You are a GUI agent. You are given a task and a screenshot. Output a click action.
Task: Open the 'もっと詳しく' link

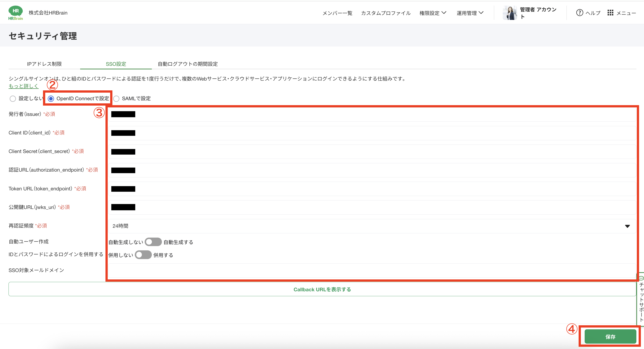click(x=24, y=86)
